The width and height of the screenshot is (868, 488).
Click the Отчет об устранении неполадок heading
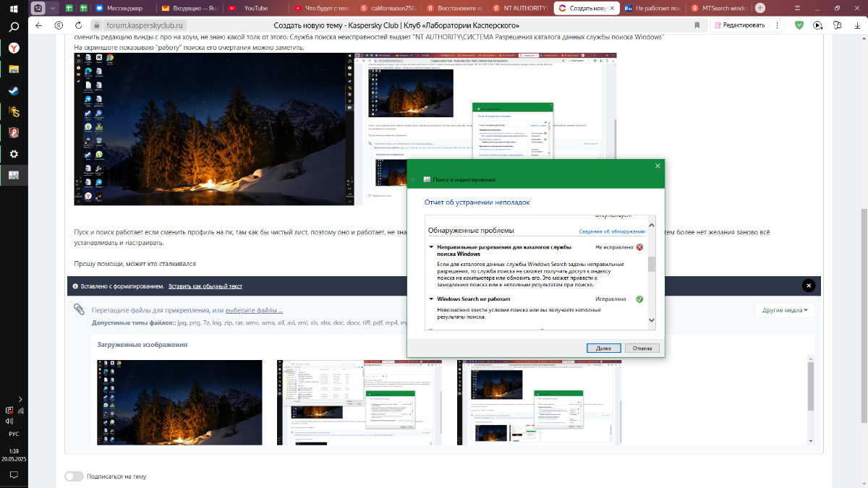tap(477, 202)
